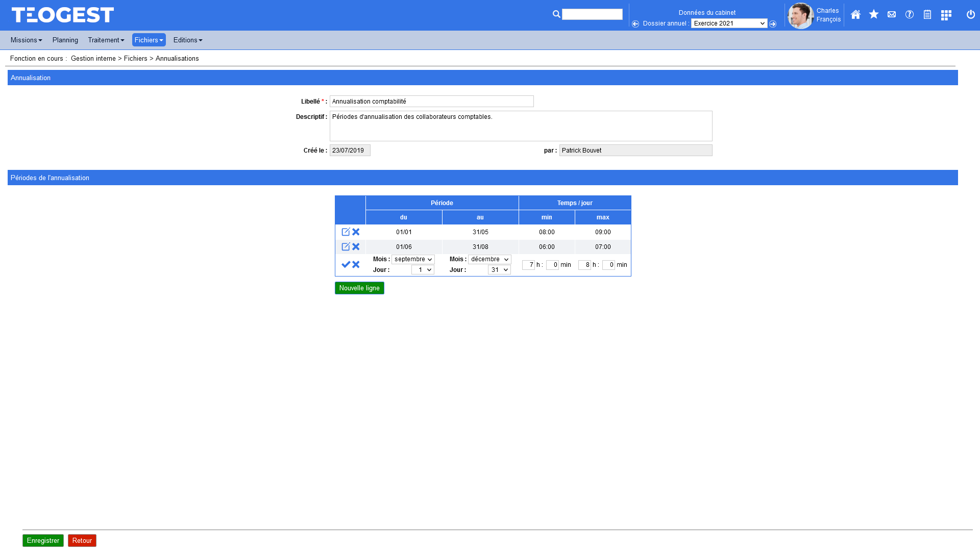Viewport: 980px width, 551px height.
Task: Open favorites star icon
Action: [x=874, y=14]
